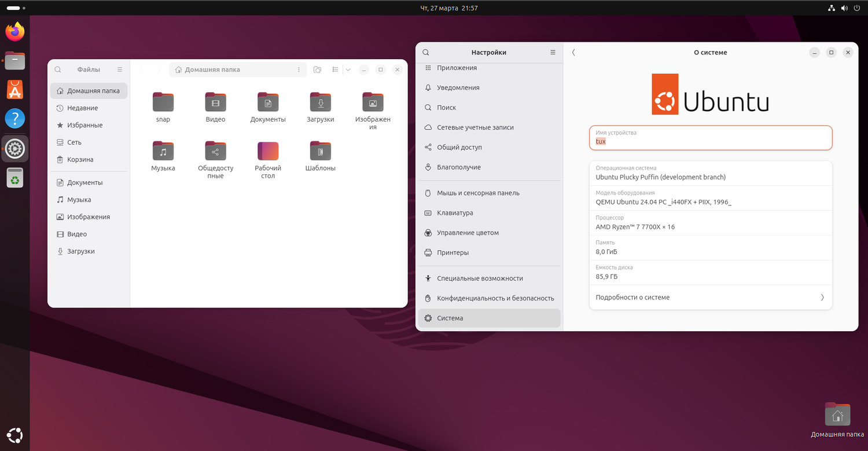The image size is (868, 451).
Task: Select Документы bookmark in the Files sidebar
Action: coord(89,182)
